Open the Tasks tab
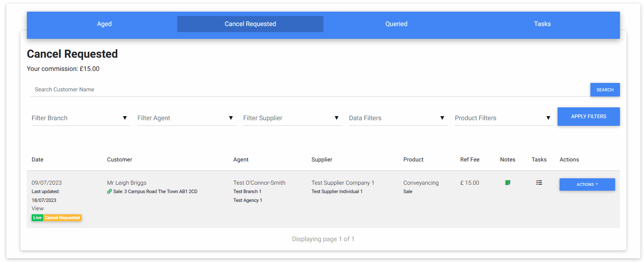 [542, 24]
